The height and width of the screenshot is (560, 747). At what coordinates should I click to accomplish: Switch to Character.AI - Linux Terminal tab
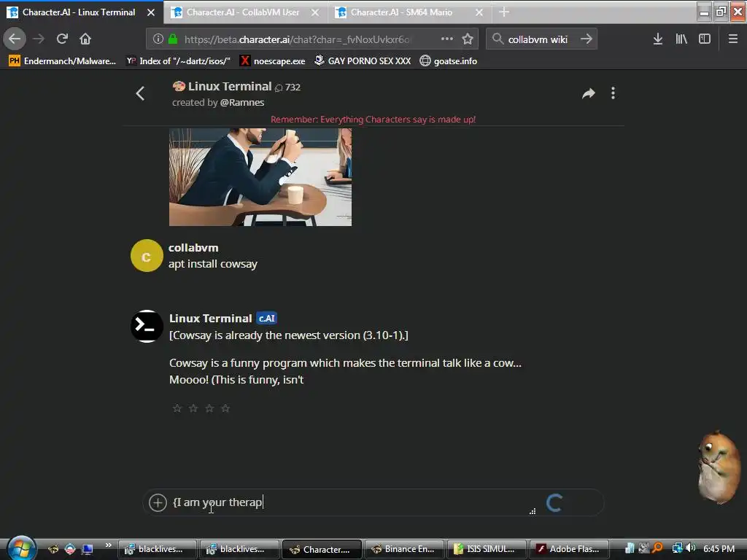tap(79, 12)
